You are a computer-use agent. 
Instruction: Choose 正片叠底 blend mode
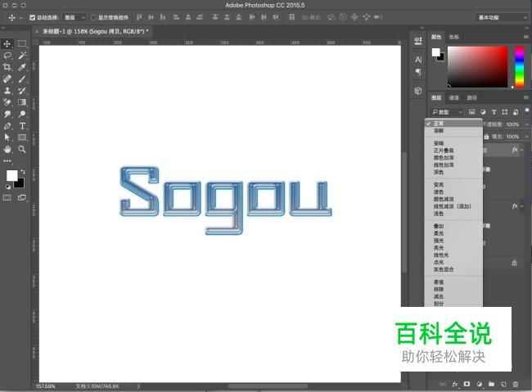tap(453, 151)
